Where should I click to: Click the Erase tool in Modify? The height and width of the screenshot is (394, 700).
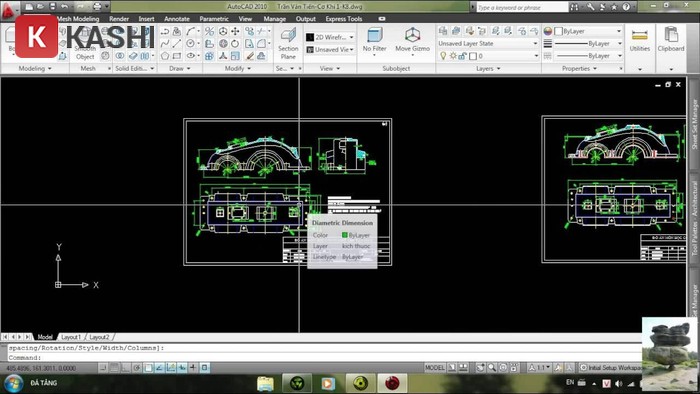tap(250, 56)
